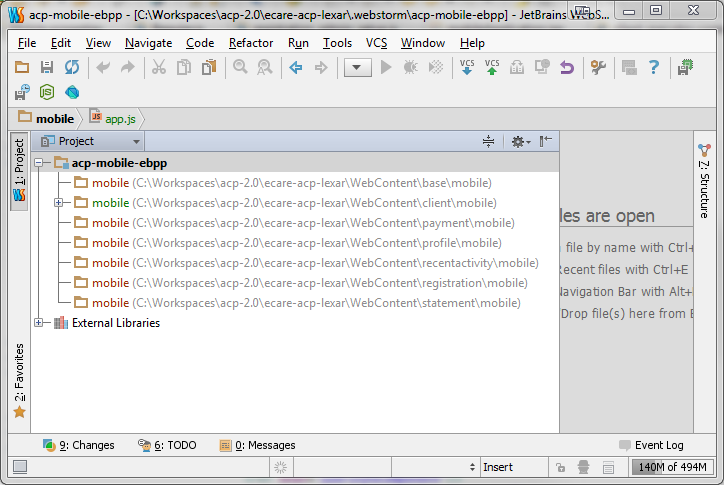Open the Project panel gear settings menu
The image size is (724, 485).
[x=521, y=141]
